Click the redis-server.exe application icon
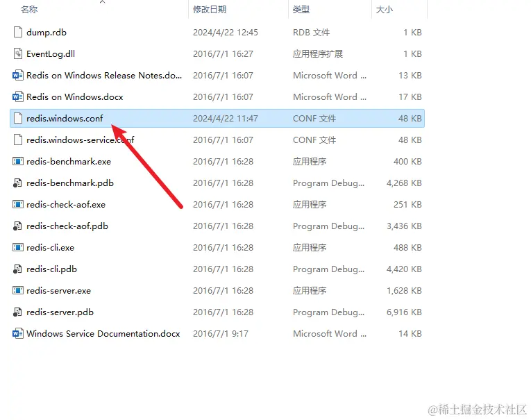This screenshot has width=531, height=420. (17, 290)
